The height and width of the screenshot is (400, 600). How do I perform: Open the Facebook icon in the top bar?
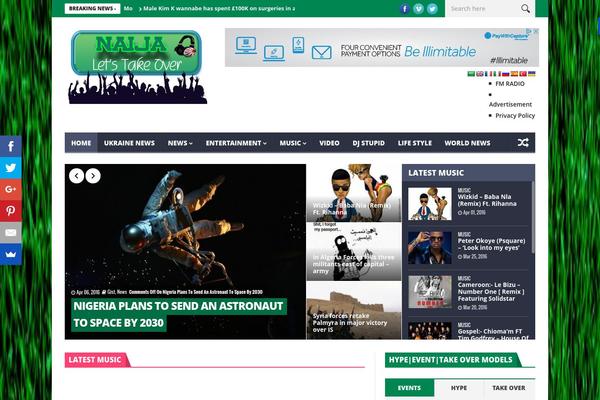tap(404, 8)
